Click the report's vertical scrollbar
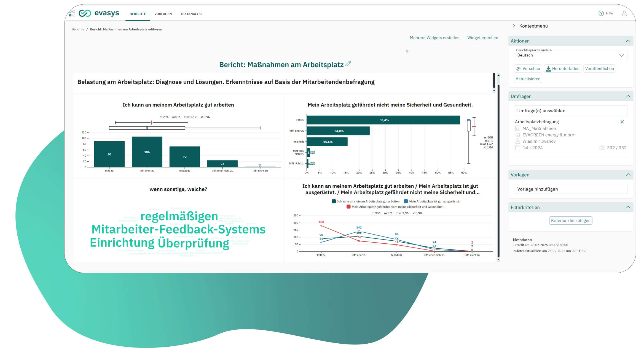The image size is (644, 364). pos(498,171)
